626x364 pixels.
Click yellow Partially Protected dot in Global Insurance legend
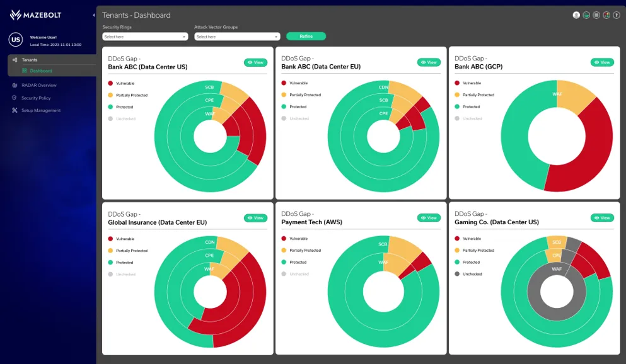pyautogui.click(x=110, y=251)
